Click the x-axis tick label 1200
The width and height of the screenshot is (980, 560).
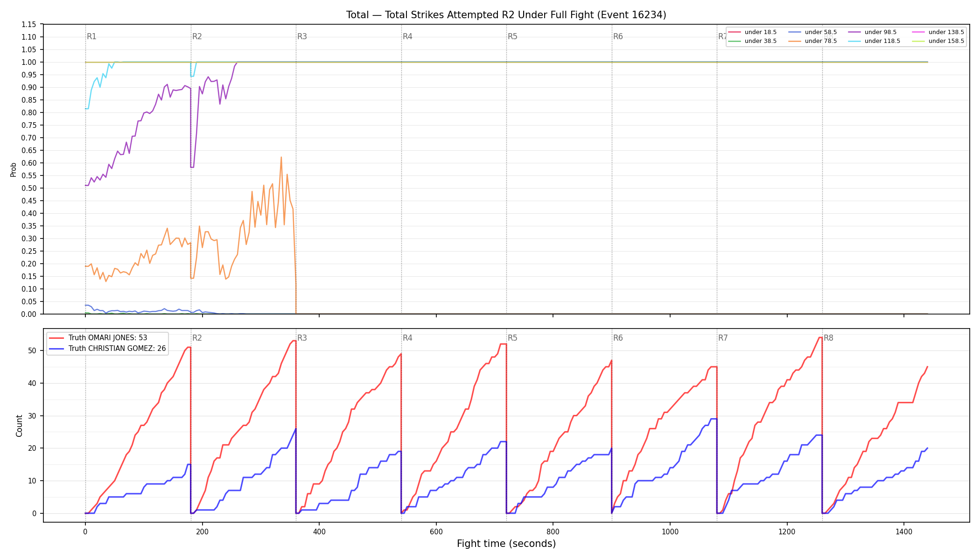[x=787, y=531]
